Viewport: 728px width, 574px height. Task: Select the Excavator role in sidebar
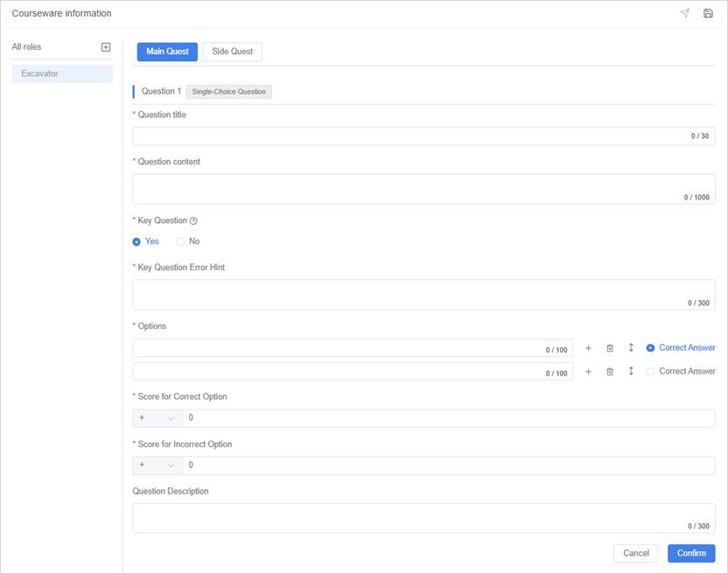click(62, 73)
